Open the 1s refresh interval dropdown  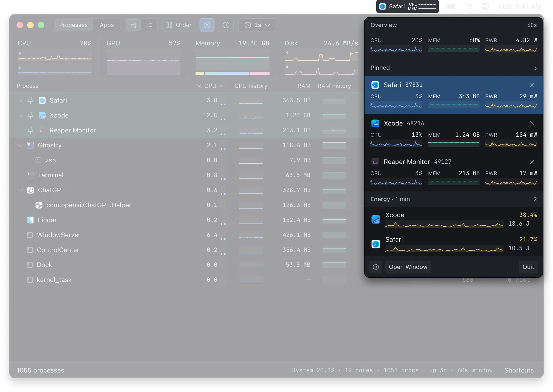tap(257, 25)
